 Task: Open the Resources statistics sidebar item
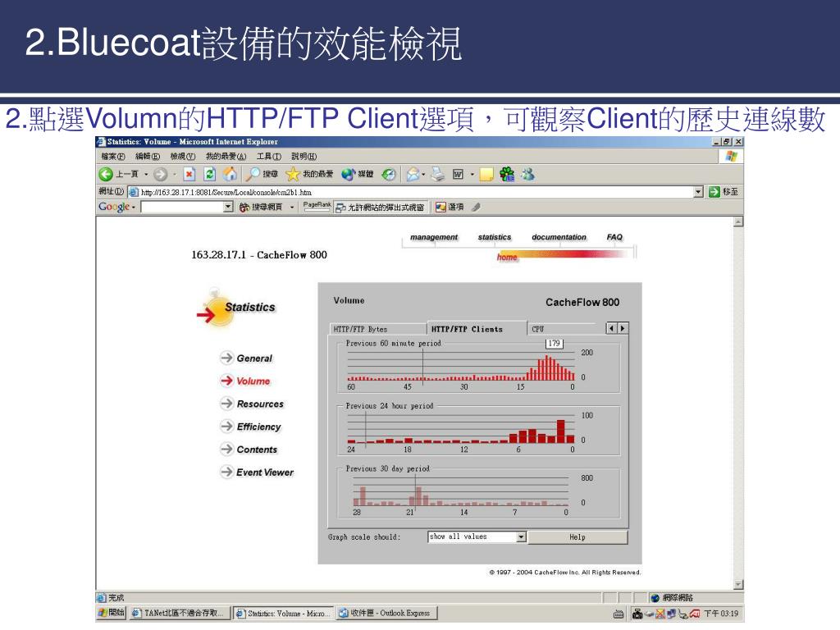point(253,404)
